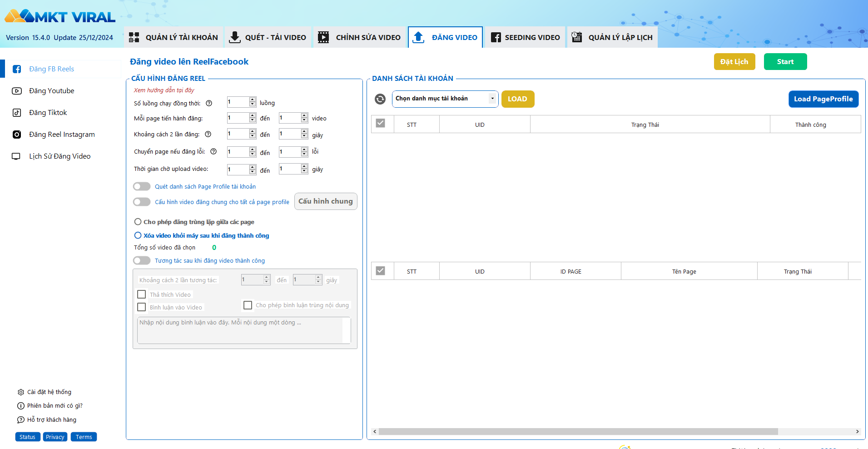Screen dimensions: 868x449
Task: Click first spinner of Khoảng cách 2 lần đăng
Action: (242, 134)
